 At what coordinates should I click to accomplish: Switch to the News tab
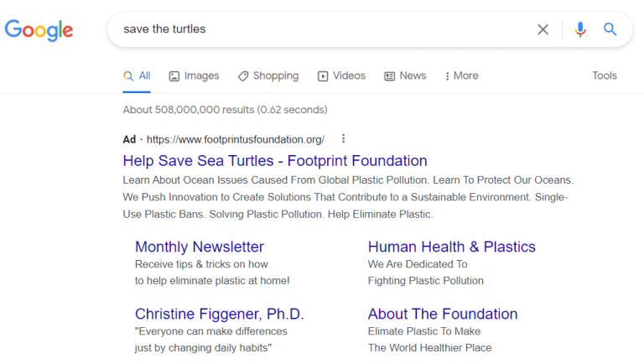405,76
